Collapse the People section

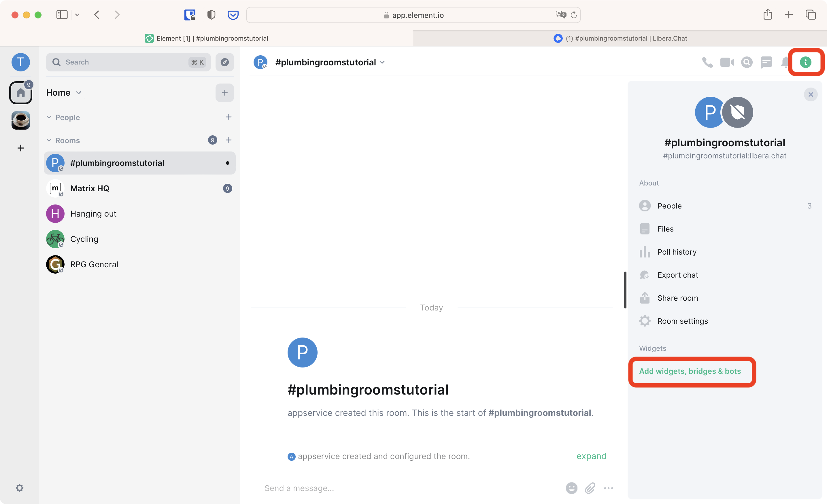[x=49, y=117]
